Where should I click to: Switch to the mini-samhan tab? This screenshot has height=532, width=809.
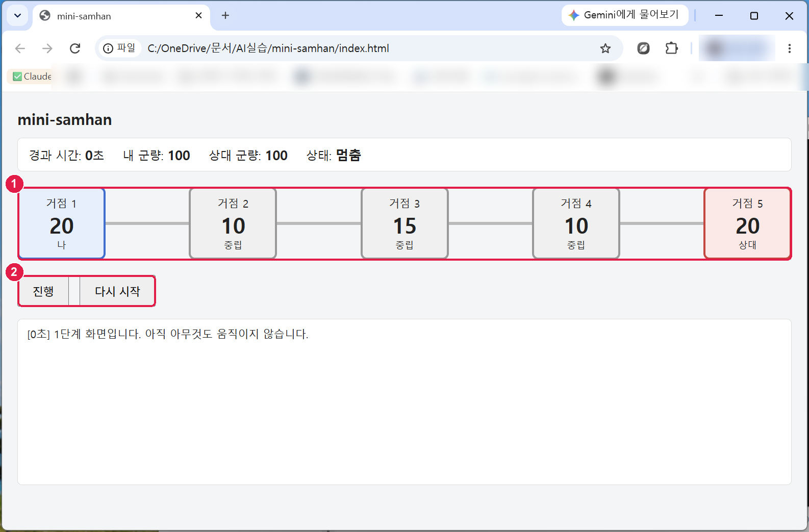[x=122, y=16]
